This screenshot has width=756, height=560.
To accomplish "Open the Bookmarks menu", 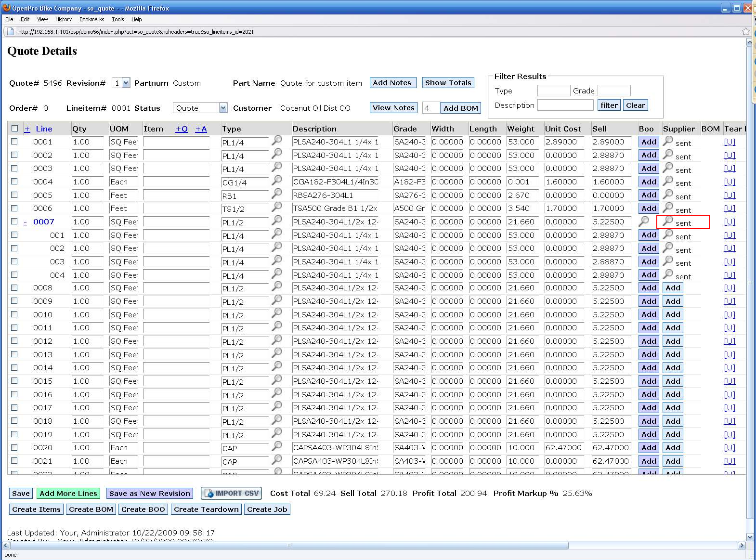I will click(91, 19).
